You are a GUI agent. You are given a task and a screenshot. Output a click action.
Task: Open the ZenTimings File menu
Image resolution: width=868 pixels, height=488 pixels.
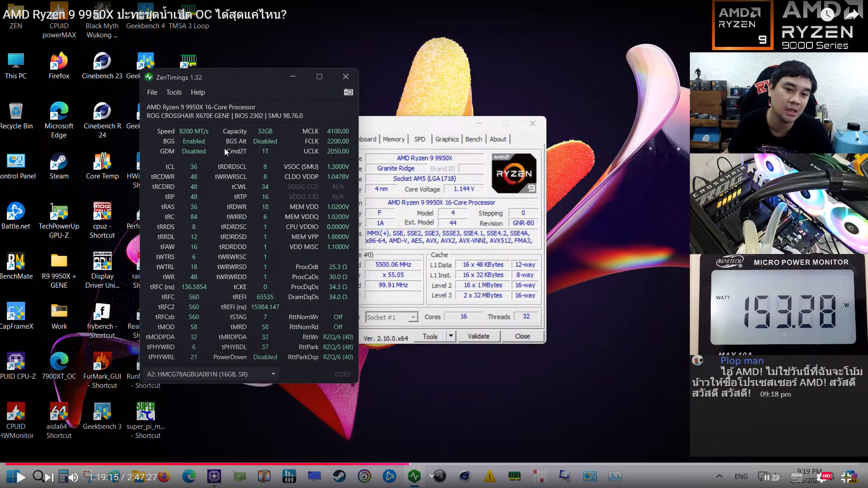[152, 92]
